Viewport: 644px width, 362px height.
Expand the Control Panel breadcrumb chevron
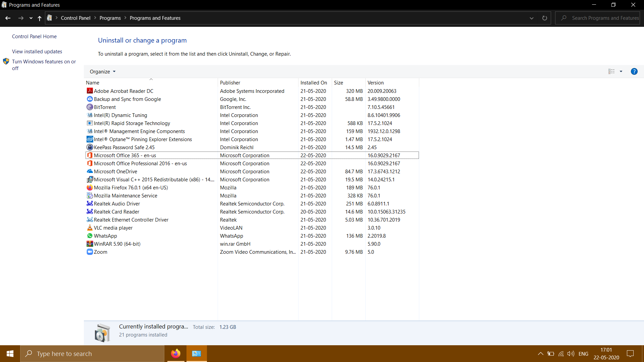tap(95, 18)
